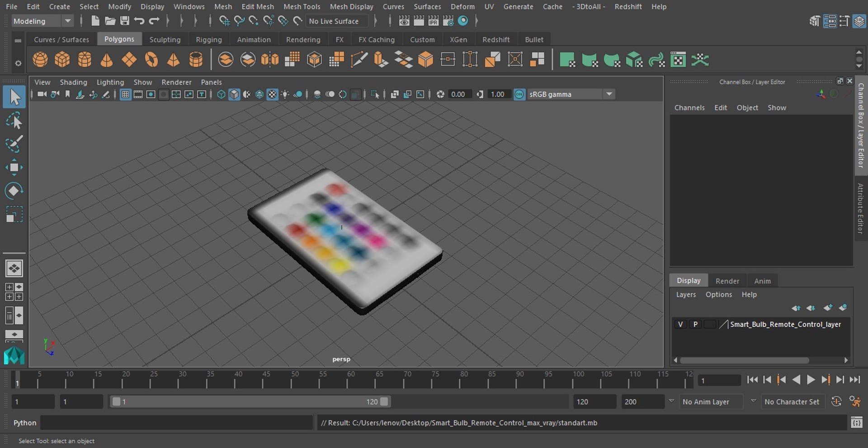Click the Mirror shelf icon
Viewport: 868px width, 448px height.
click(270, 60)
